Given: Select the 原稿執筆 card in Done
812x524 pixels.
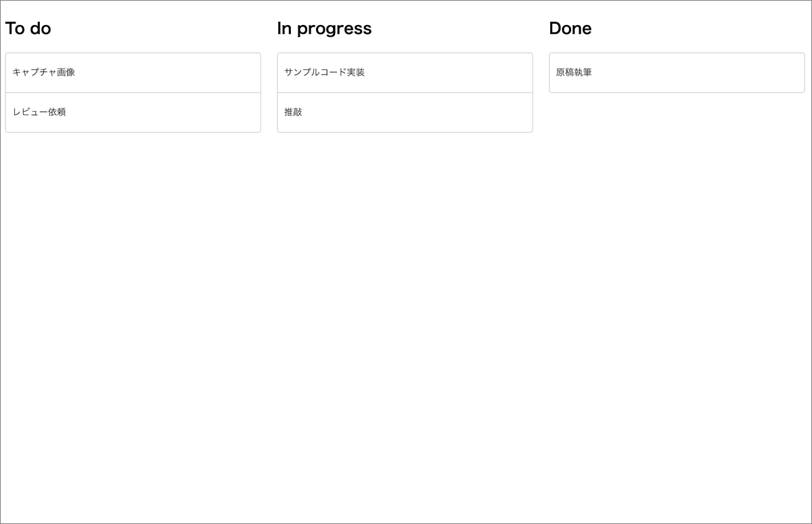Looking at the screenshot, I should (x=677, y=72).
